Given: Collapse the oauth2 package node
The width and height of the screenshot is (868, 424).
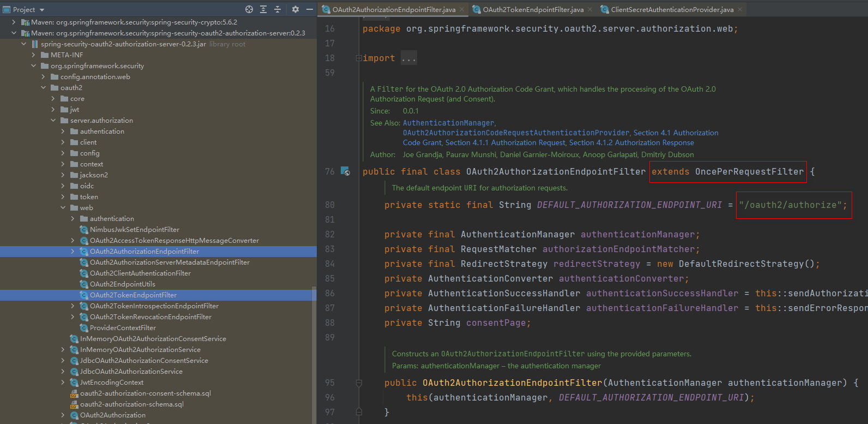Looking at the screenshot, I should 43,88.
